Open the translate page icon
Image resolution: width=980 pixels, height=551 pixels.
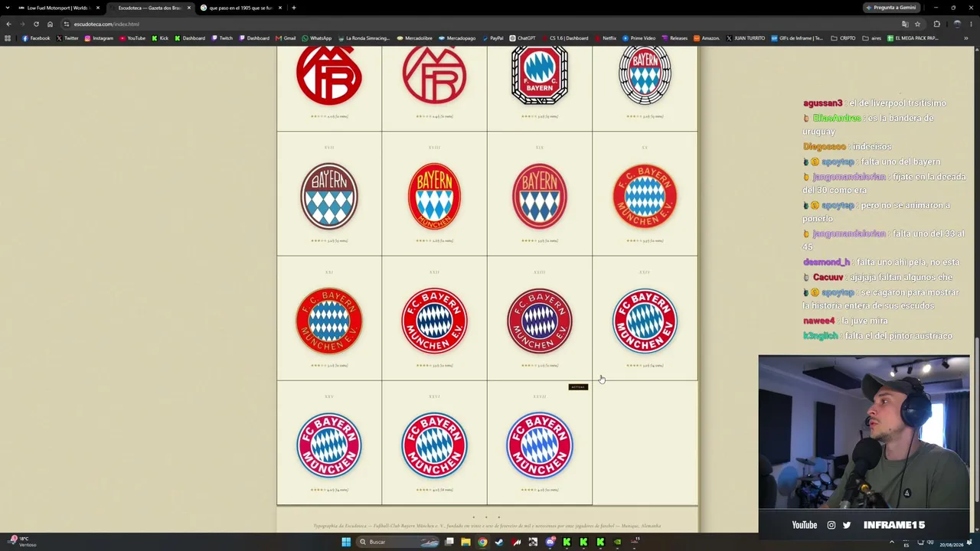905,24
